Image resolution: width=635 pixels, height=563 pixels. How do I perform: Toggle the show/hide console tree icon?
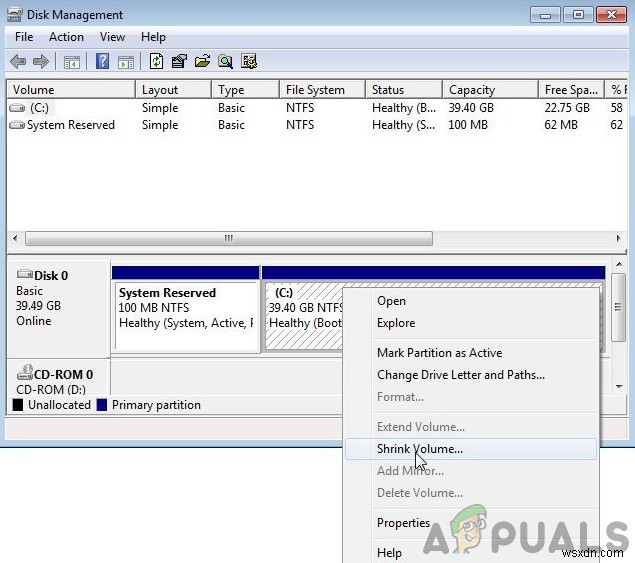(x=72, y=62)
